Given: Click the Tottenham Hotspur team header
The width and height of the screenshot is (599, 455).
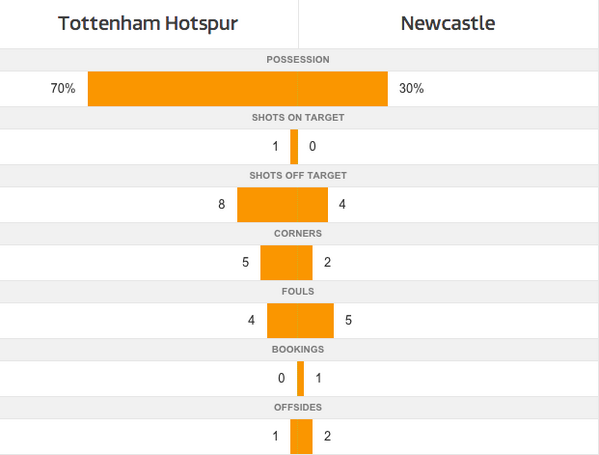Looking at the screenshot, I should point(148,23).
